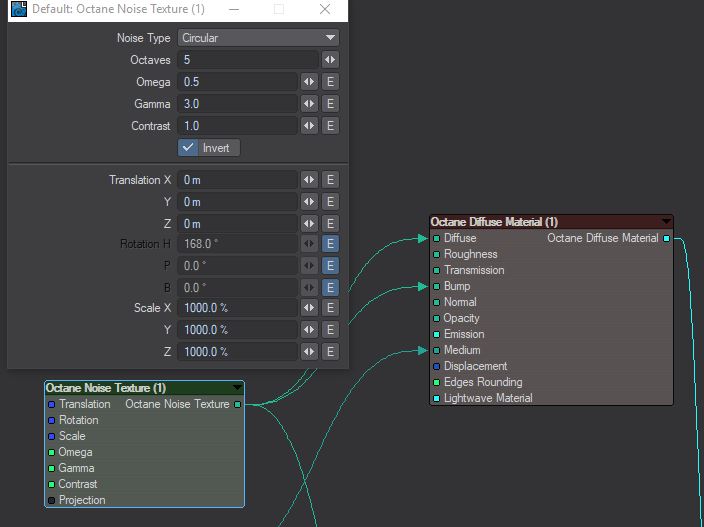This screenshot has width=704, height=527.
Task: Click the Normal input connector
Action: (436, 303)
